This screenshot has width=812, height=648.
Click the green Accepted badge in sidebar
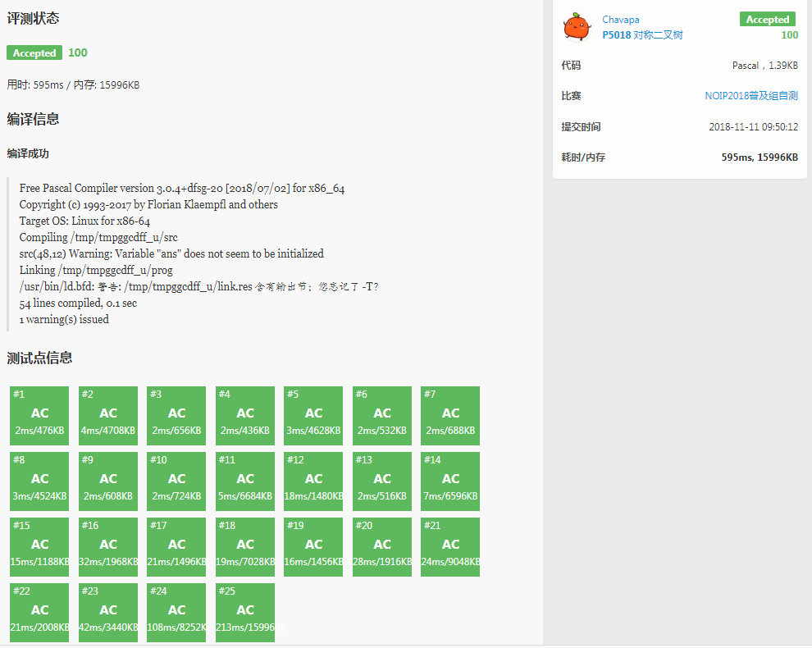(768, 20)
